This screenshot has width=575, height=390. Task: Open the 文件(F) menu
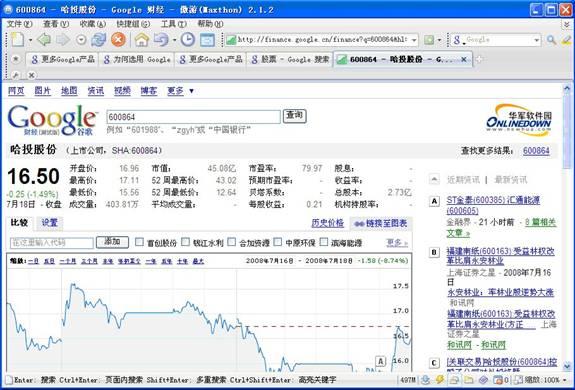tap(19, 24)
